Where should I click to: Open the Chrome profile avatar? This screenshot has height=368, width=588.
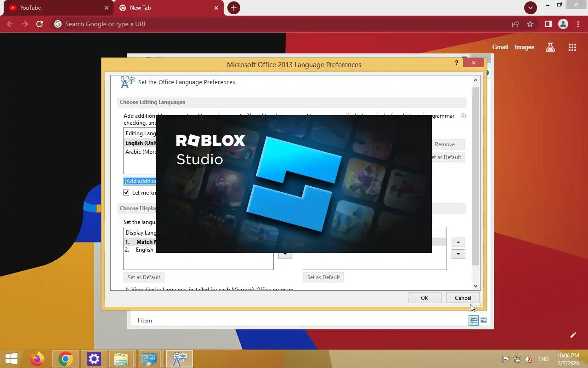[x=563, y=24]
